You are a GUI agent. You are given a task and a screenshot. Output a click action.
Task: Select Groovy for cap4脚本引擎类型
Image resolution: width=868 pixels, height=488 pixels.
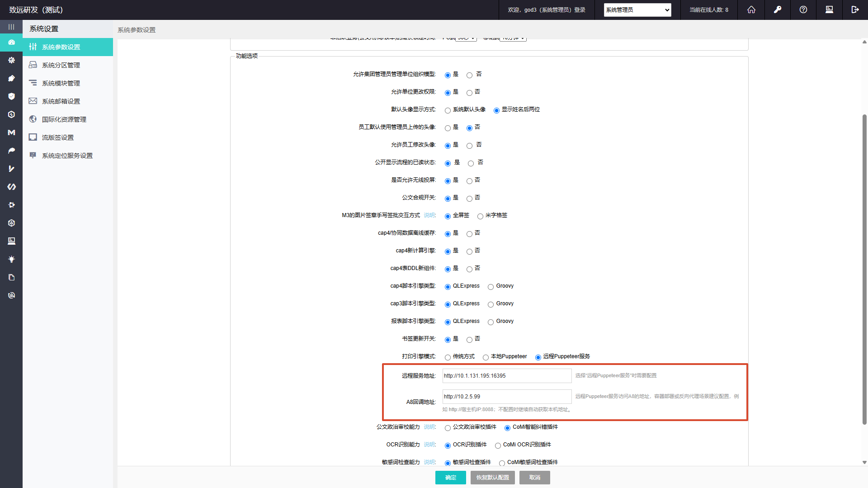[491, 287]
